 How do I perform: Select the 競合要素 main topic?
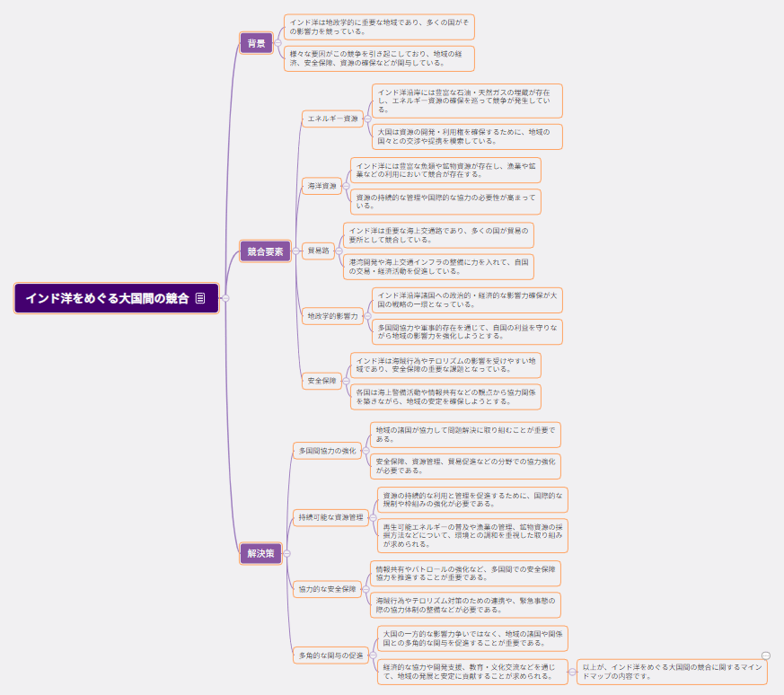tap(265, 252)
